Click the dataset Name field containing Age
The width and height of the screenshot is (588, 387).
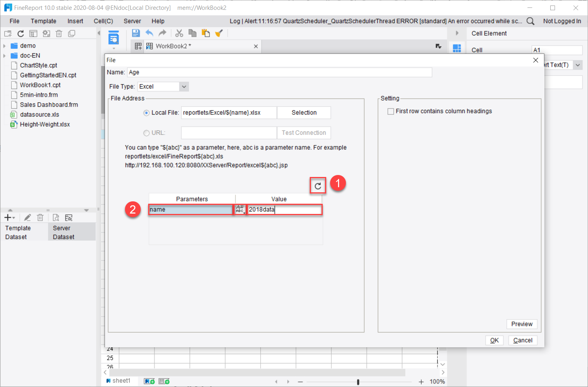point(279,72)
